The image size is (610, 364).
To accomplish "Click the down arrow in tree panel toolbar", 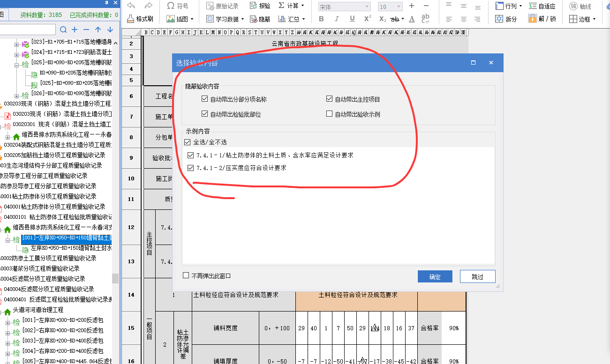I will [x=110, y=30].
